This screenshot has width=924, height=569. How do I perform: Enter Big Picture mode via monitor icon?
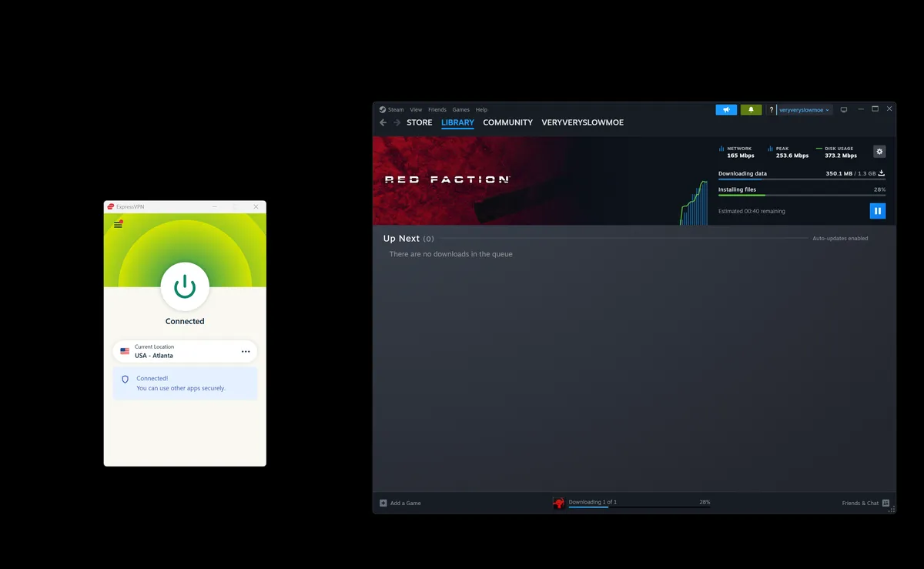coord(843,110)
